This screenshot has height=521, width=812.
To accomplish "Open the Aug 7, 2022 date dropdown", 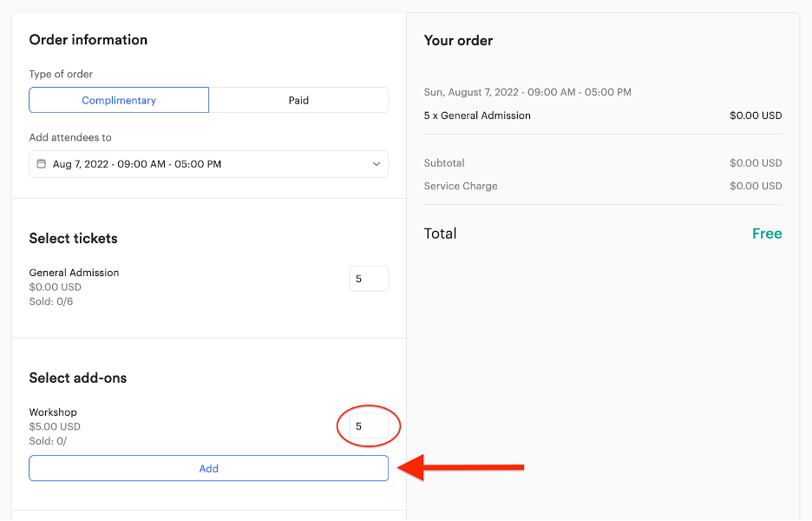I will click(x=209, y=164).
